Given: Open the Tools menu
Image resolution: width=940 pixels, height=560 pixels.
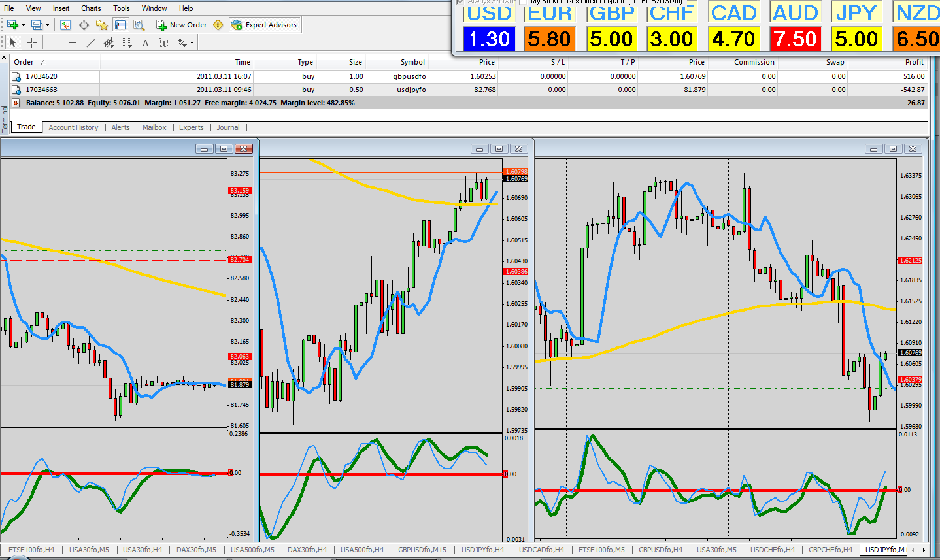Looking at the screenshot, I should pyautogui.click(x=122, y=8).
